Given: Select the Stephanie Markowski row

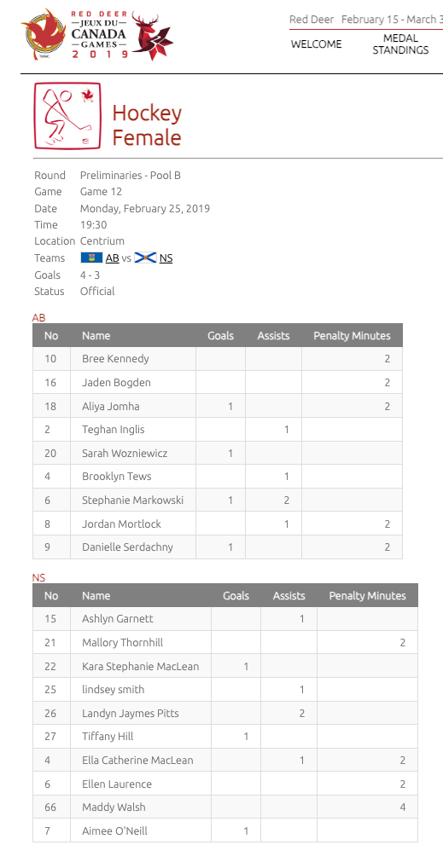Looking at the screenshot, I should click(218, 500).
